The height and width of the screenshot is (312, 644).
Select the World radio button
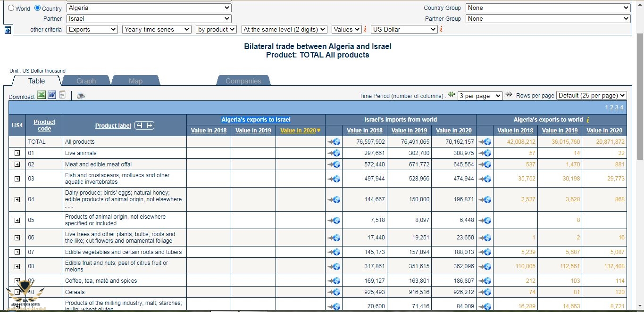click(11, 8)
